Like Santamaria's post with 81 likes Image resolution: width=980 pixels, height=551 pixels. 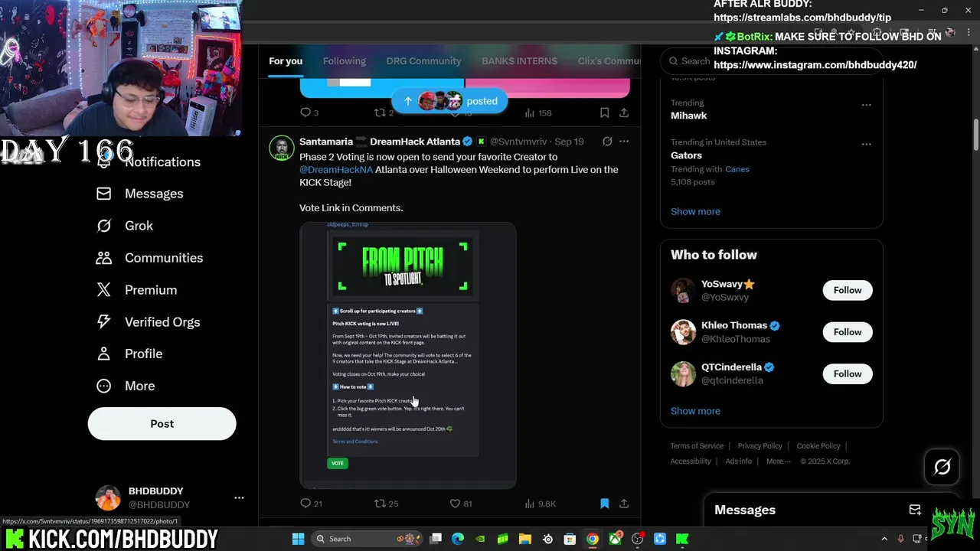click(461, 504)
